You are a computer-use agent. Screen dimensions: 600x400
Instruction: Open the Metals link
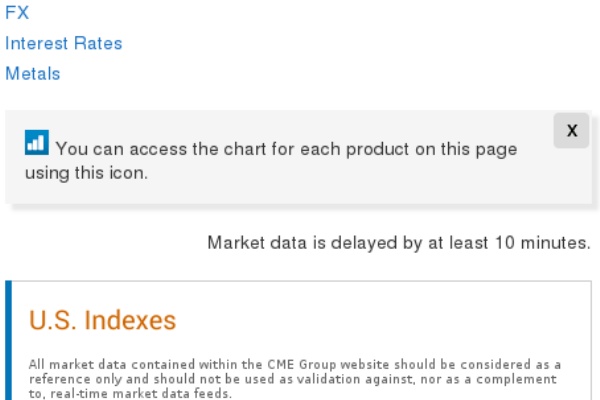32,73
